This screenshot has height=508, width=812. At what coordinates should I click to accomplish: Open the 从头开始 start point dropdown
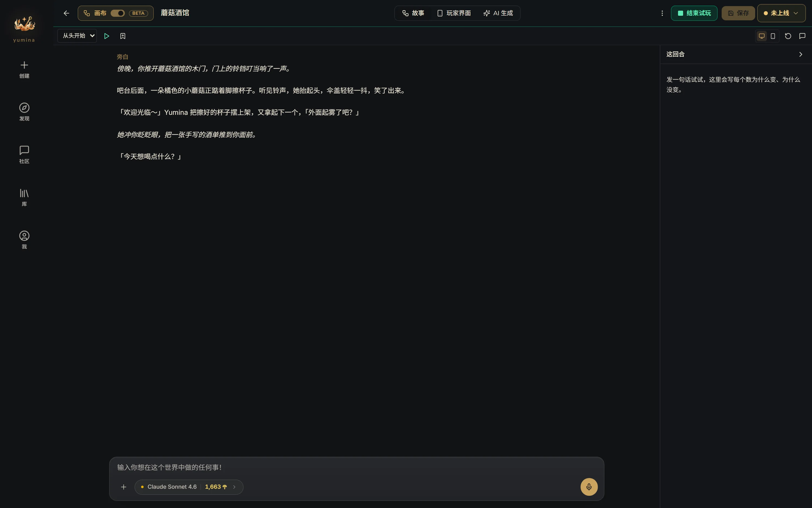click(x=77, y=35)
